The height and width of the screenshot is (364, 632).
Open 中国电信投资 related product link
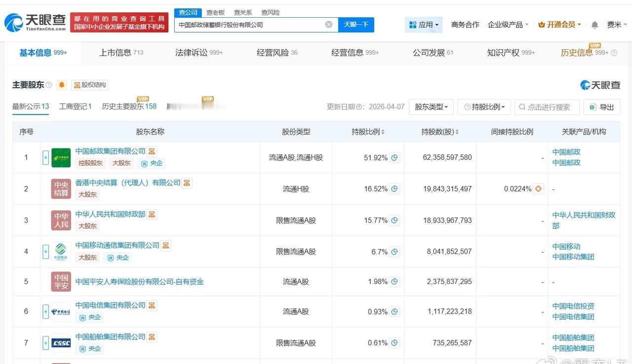[573, 306]
